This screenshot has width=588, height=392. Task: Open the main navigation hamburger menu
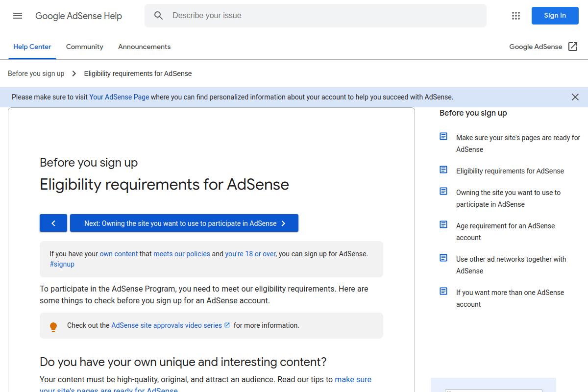18,16
